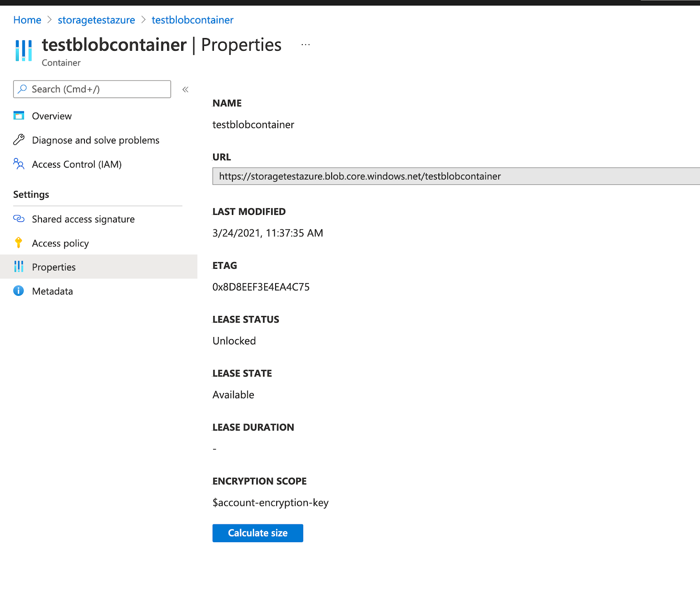This screenshot has height=593, width=700.
Task: Click the testblobcontainer breadcrumb
Action: click(192, 20)
